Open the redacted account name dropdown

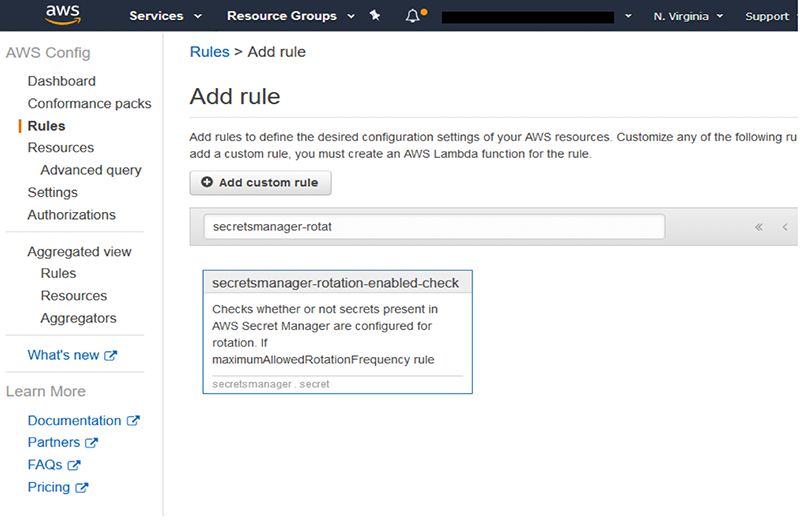pos(537,17)
